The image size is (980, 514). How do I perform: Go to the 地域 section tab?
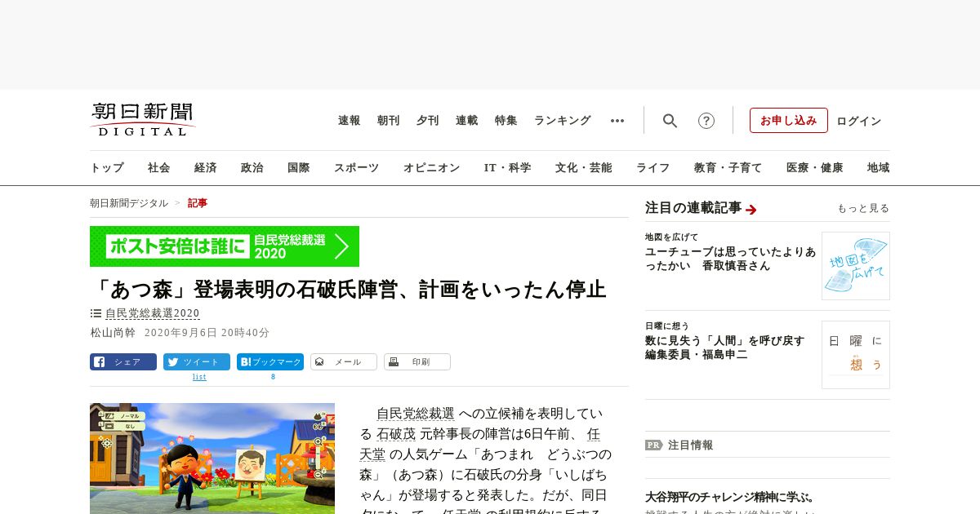[x=879, y=167]
